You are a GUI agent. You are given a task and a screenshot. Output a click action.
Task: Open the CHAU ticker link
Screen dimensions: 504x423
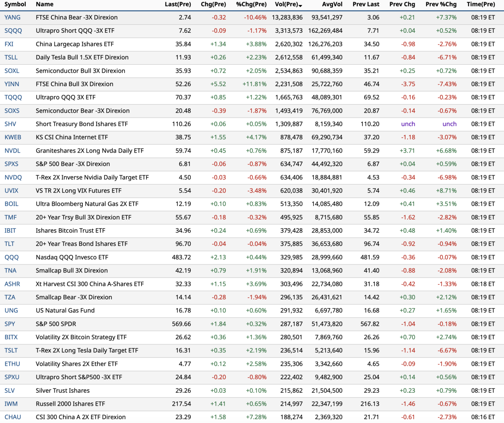coord(12,417)
